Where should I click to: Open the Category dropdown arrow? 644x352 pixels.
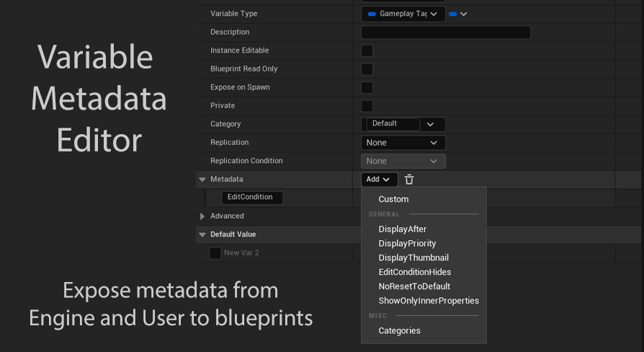[x=430, y=124]
